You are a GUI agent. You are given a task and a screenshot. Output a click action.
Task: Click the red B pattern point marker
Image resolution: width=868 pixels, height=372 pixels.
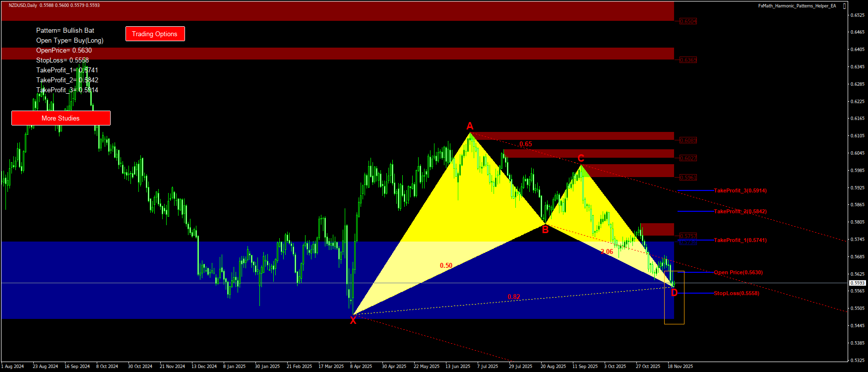(x=545, y=229)
